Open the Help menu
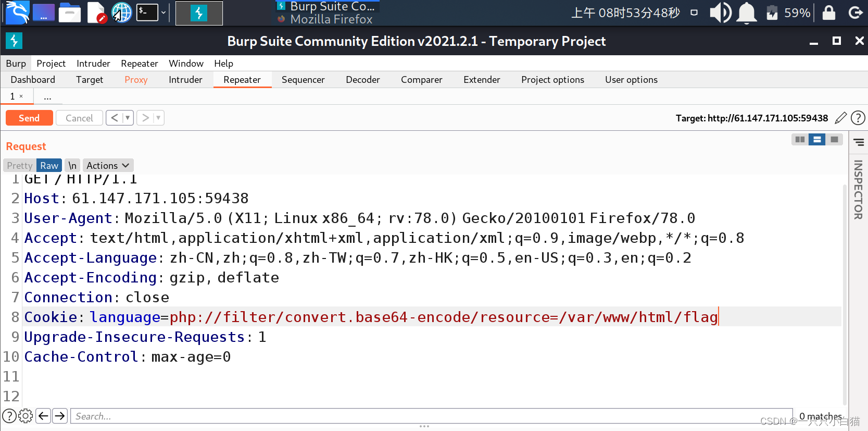This screenshot has width=868, height=431. coord(223,64)
